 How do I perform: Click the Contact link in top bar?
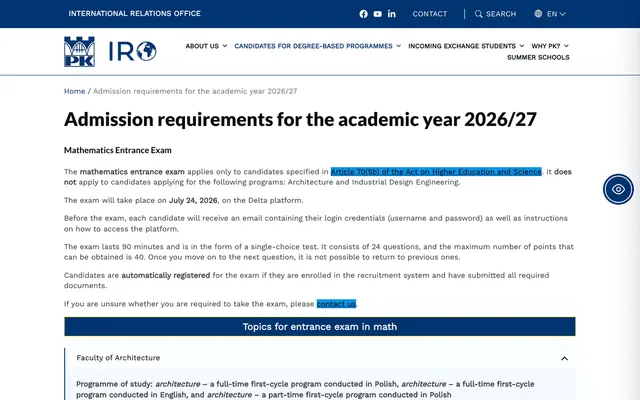pos(430,14)
